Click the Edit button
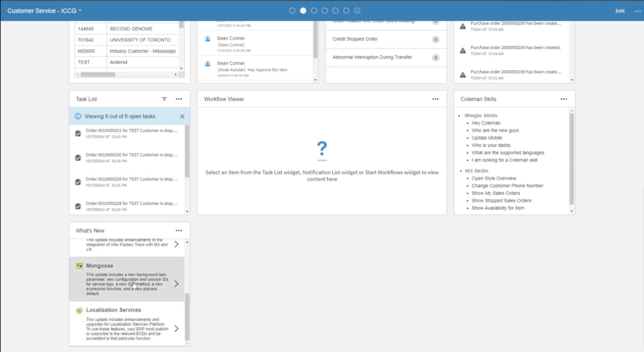This screenshot has width=644, height=352. point(620,11)
